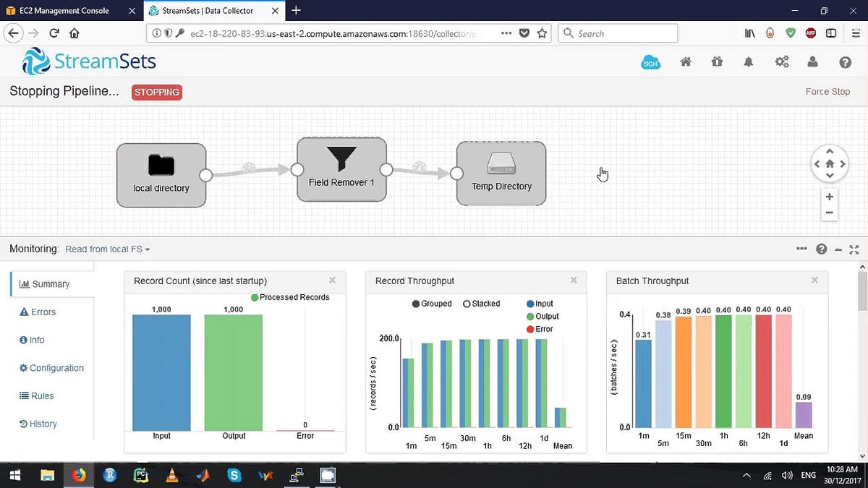Screen dimensions: 868x488
Task: Reset canvas view with center home button
Action: [x=830, y=164]
